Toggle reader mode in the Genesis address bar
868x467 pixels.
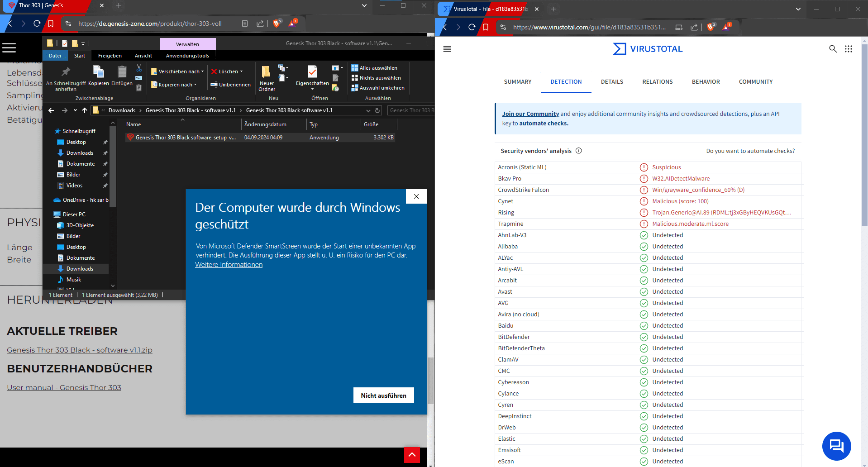[245, 24]
